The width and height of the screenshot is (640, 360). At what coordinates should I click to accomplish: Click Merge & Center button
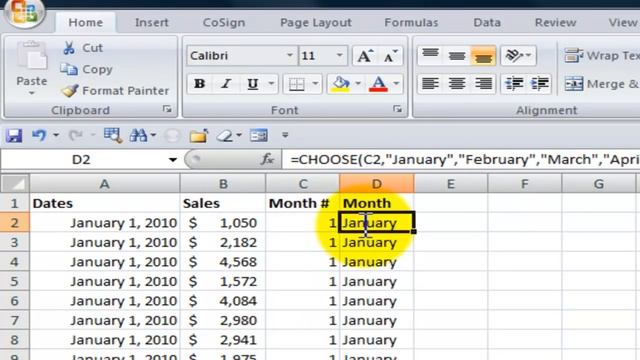pos(602,84)
